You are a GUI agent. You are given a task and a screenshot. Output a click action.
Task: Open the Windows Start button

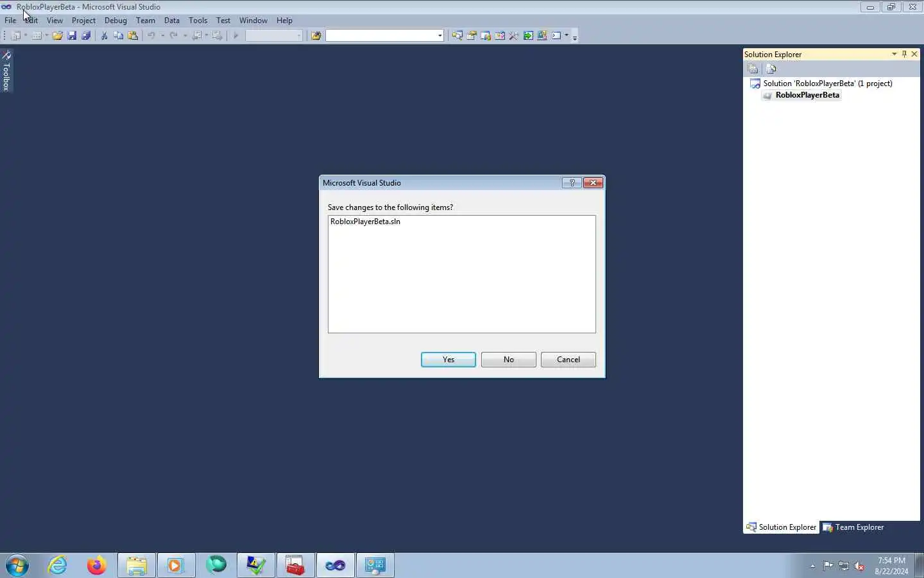(x=17, y=565)
